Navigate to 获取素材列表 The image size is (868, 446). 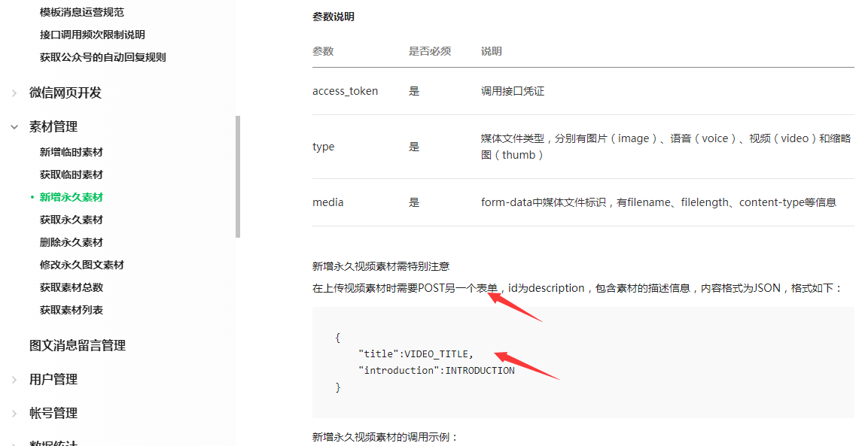(72, 310)
